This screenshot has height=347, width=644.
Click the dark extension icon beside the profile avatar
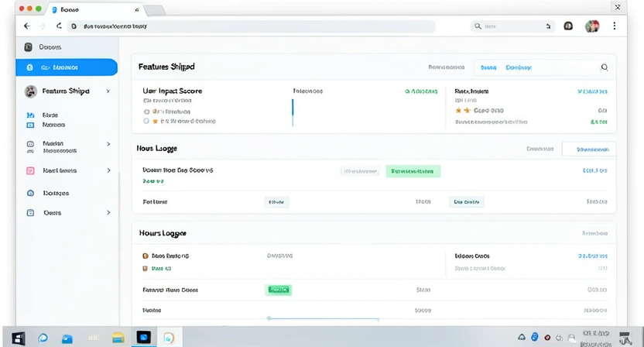coord(568,26)
